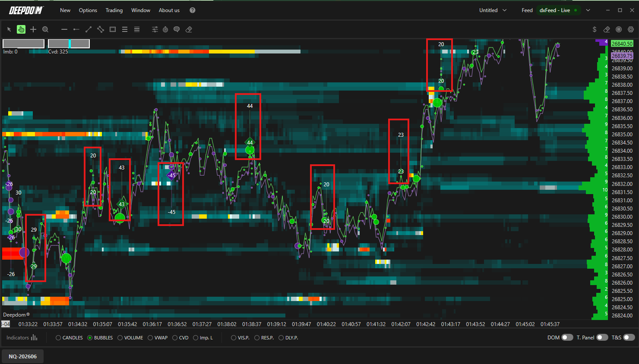The height and width of the screenshot is (364, 639).
Task: Select the VOLUME radio option
Action: pos(130,338)
